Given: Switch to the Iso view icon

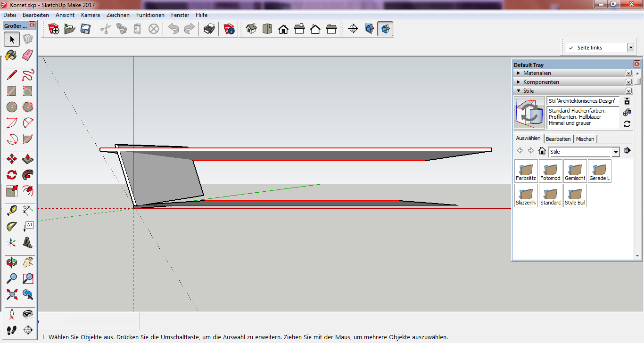Looking at the screenshot, I should (251, 29).
